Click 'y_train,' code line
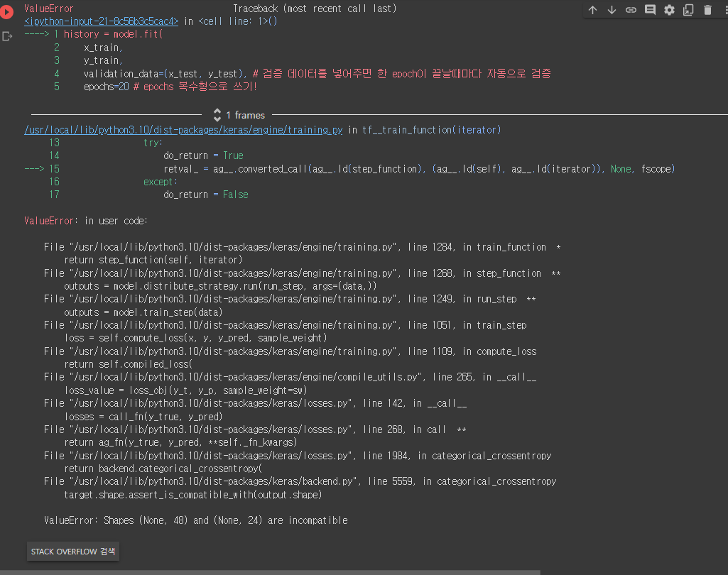728x575 pixels. tap(103, 61)
